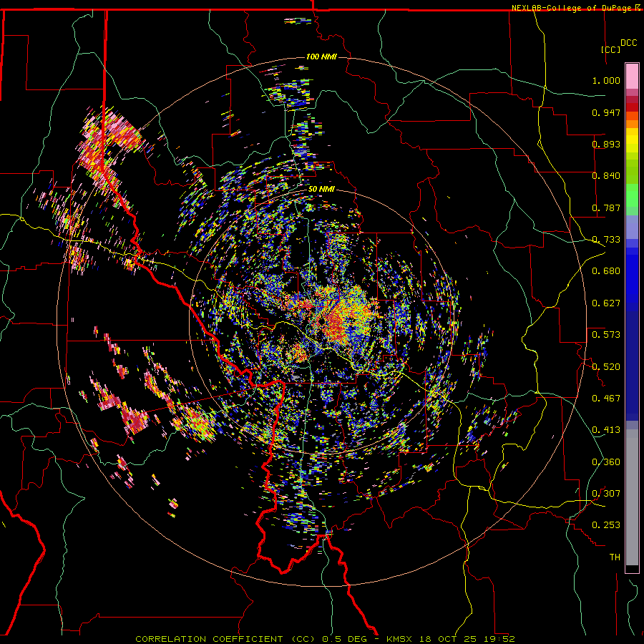Screen dimensions: 644x644
Task: Pick the pink swatch beside 1.000
Action: 632,77
